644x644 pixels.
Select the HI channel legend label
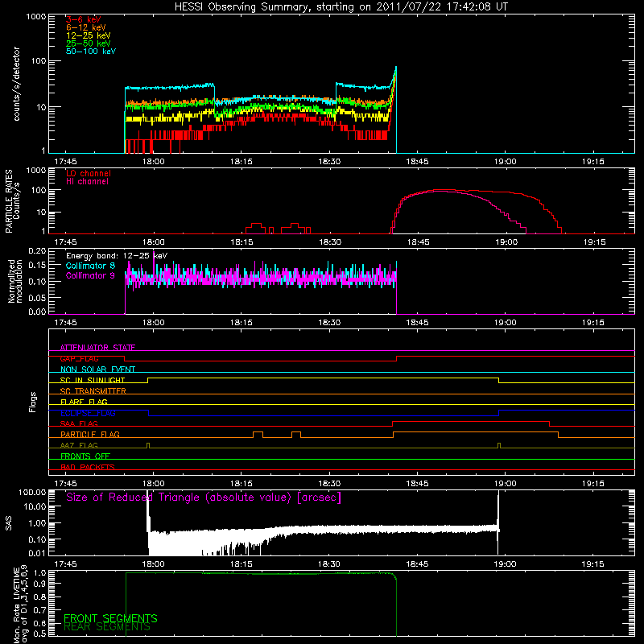point(87,182)
